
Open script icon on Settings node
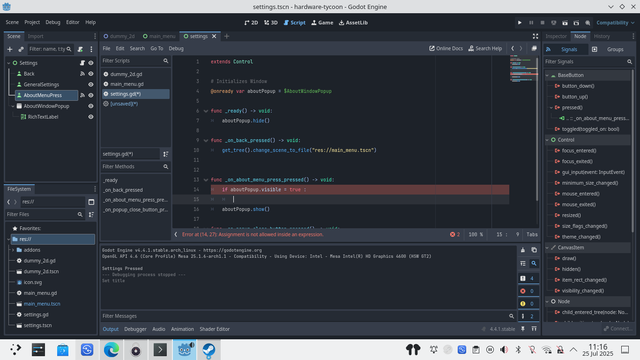point(82,63)
